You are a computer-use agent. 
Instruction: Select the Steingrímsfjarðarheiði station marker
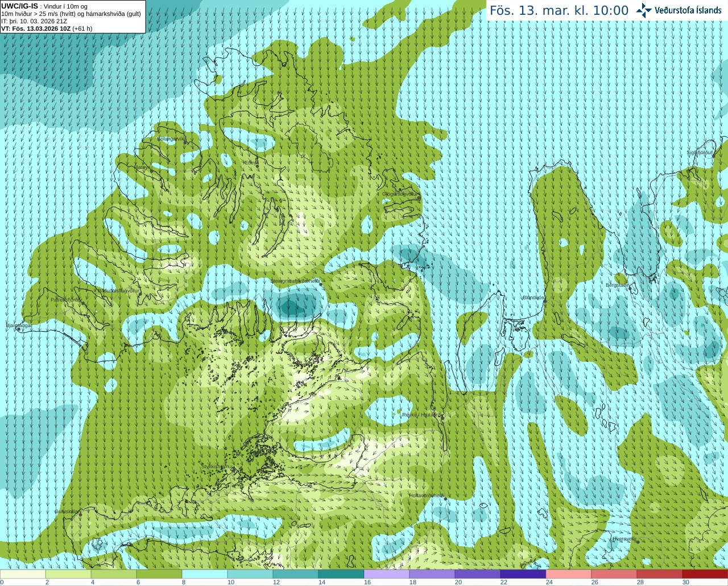[320, 284]
